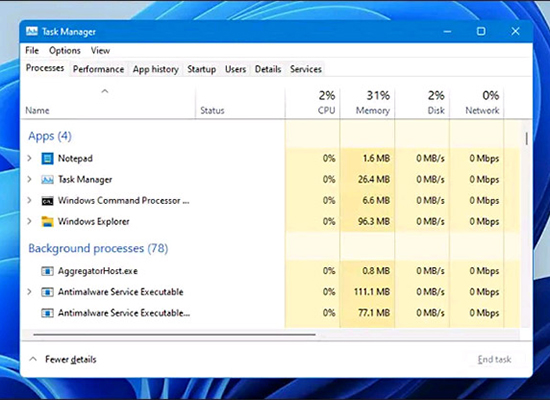This screenshot has width=550, height=400.
Task: Expand the Notepad process group
Action: click(29, 159)
